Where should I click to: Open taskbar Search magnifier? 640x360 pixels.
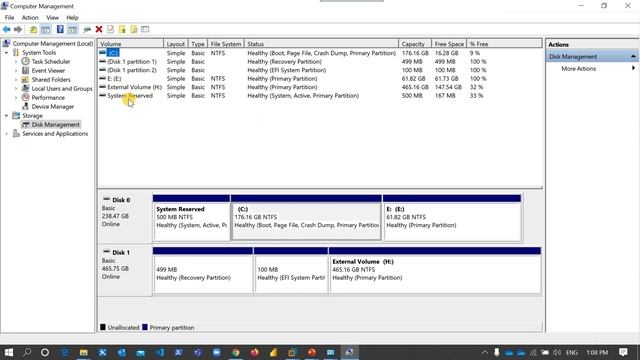tap(27, 352)
